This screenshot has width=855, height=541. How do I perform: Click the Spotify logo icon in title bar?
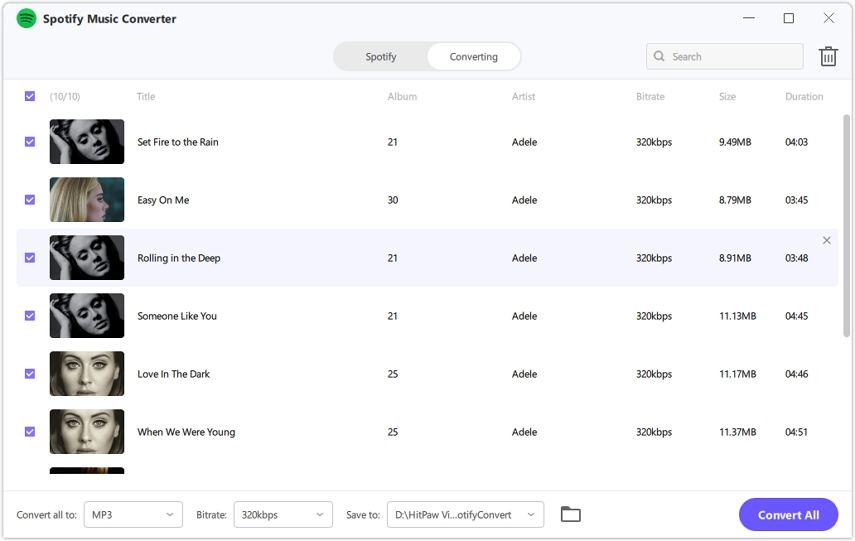(26, 19)
